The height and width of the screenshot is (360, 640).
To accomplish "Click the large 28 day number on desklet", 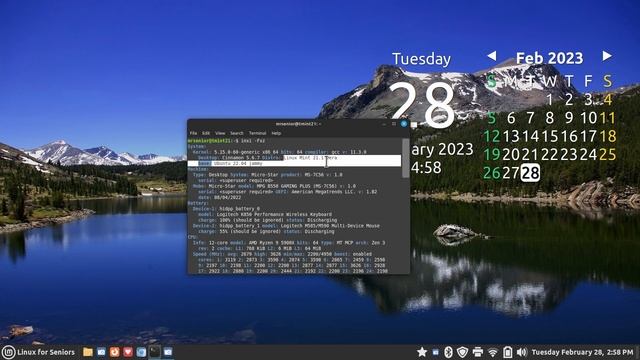I will coord(422,104).
